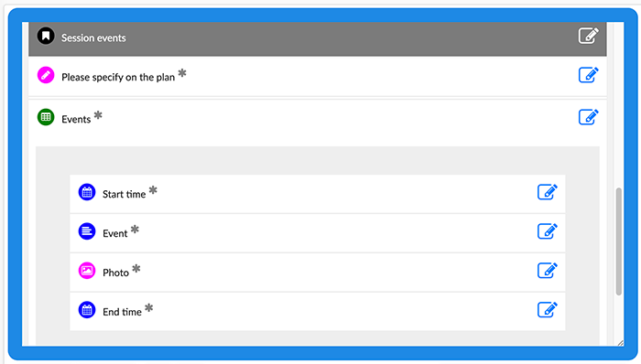Edit the Start time field
The width and height of the screenshot is (641, 364).
pos(547,192)
